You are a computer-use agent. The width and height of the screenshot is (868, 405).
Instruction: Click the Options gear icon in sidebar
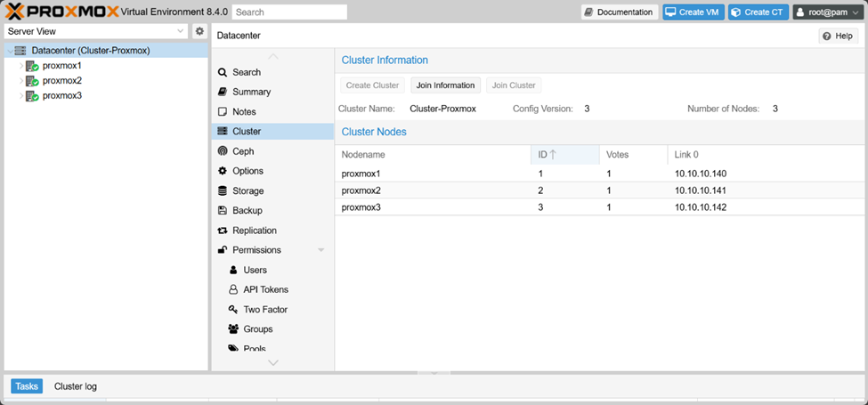coord(223,171)
